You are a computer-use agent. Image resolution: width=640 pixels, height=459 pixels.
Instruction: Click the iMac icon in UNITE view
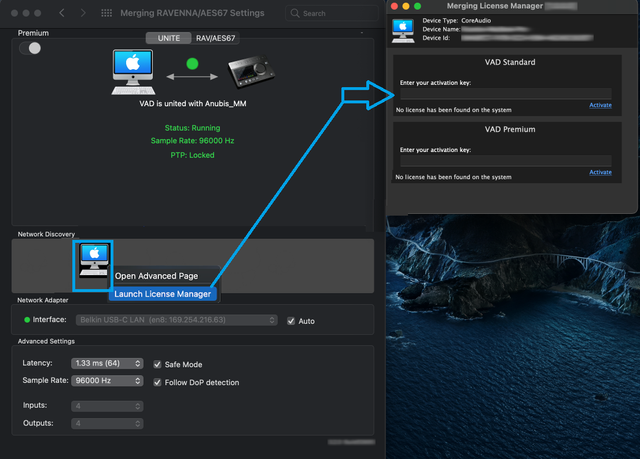click(133, 72)
